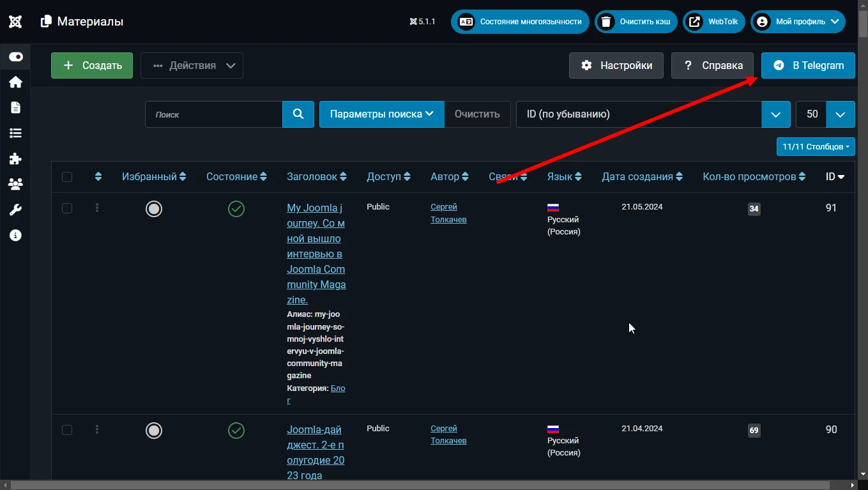Click the green Создать button
Screen dimensions: 868x490
pyautogui.click(x=92, y=65)
